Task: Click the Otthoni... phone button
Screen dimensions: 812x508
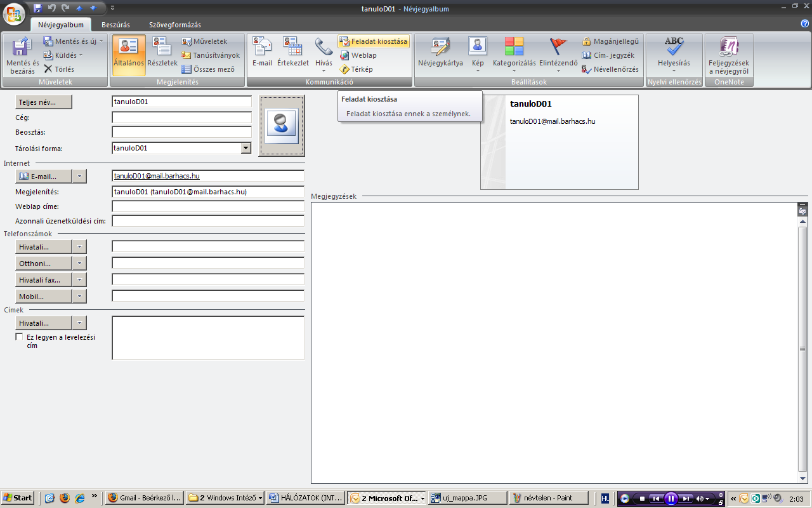Action: pos(44,263)
